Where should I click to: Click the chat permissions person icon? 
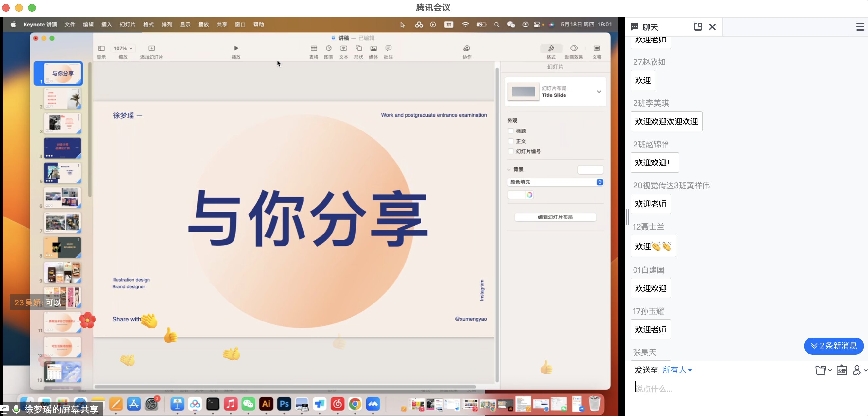(x=857, y=370)
